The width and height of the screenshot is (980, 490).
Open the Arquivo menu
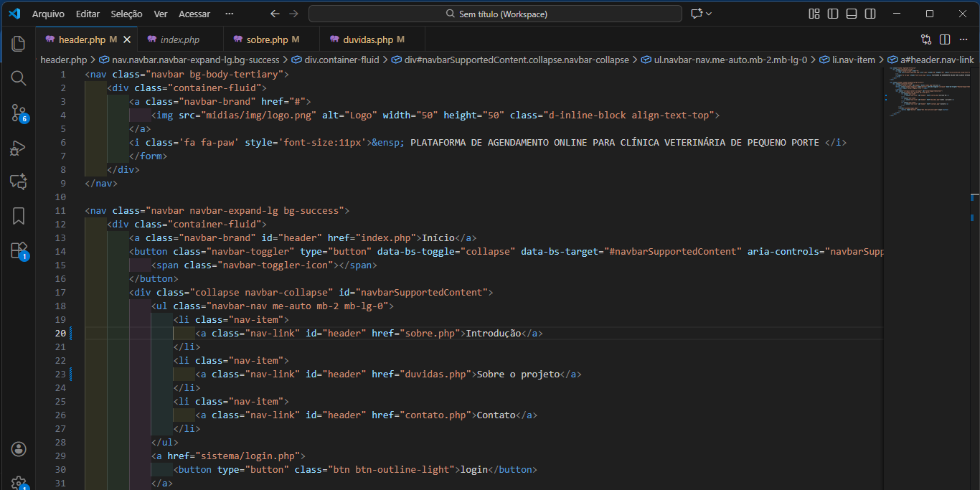pos(48,14)
